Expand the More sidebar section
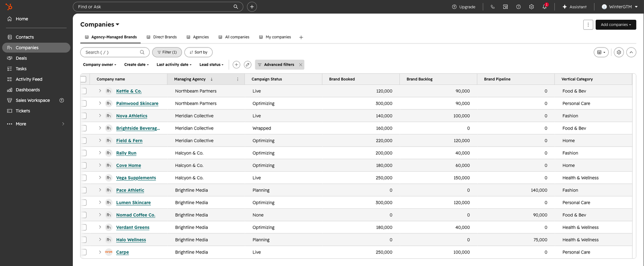This screenshot has height=266, width=644. 36,124
